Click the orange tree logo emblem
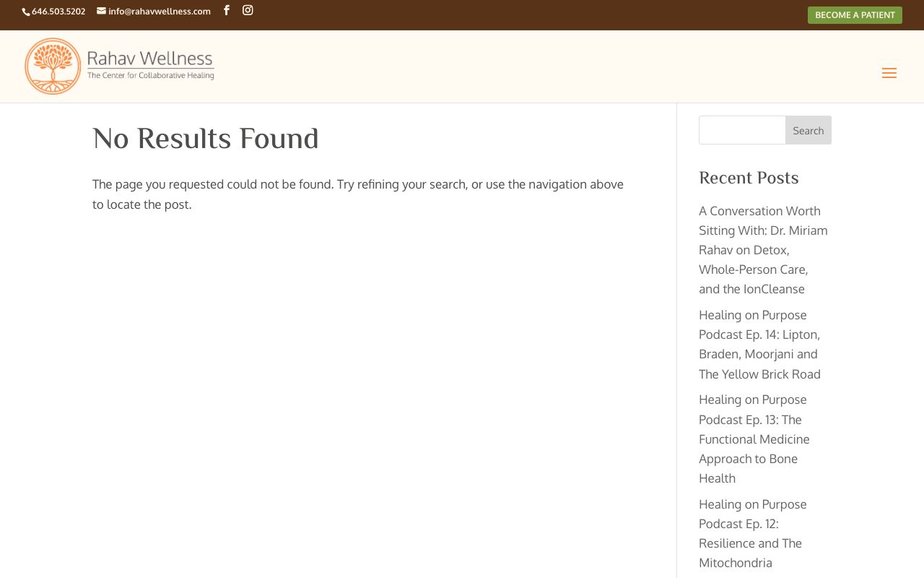This screenshot has width=924, height=578. coord(53,66)
